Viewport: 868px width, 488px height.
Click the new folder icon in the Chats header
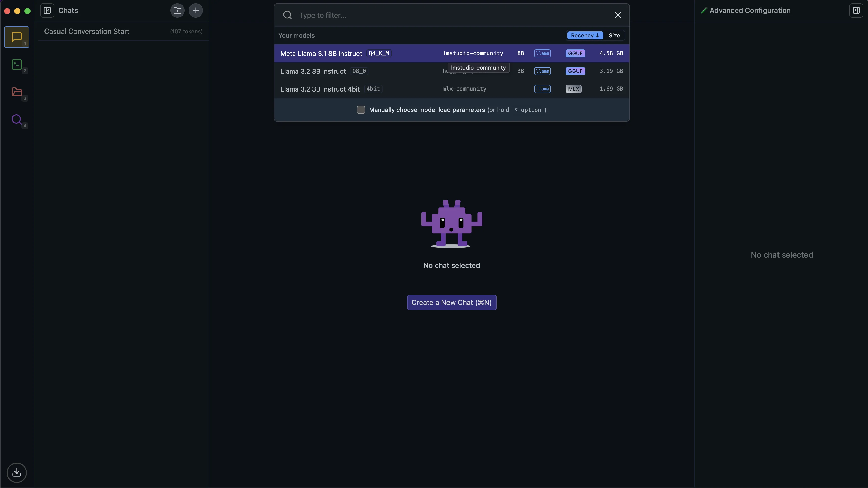coord(177,10)
